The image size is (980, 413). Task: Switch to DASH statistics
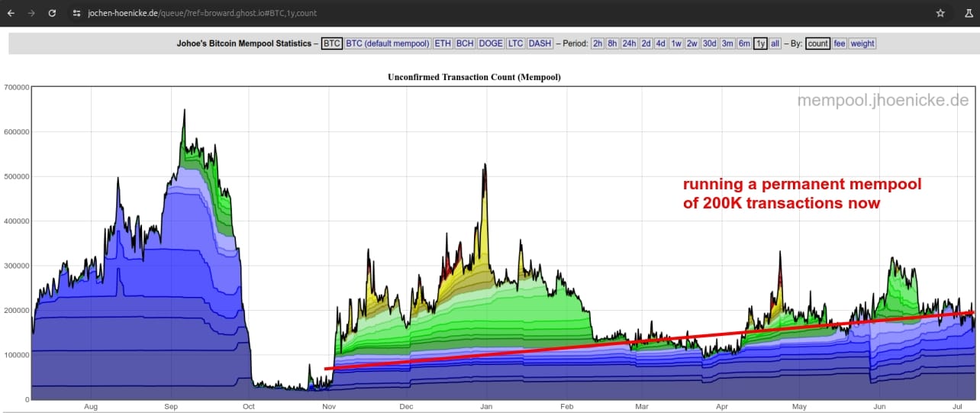pos(540,44)
